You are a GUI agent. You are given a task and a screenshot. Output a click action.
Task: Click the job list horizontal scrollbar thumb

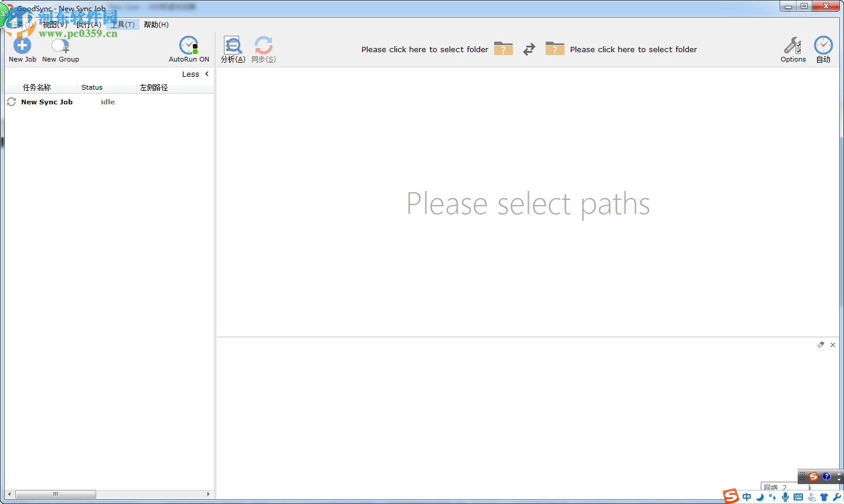tap(56, 494)
